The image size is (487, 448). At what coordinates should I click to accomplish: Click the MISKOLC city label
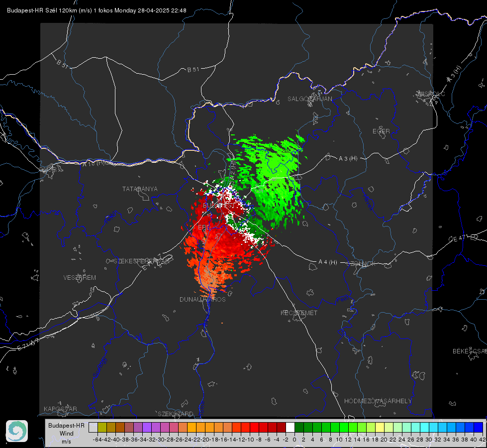[431, 94]
